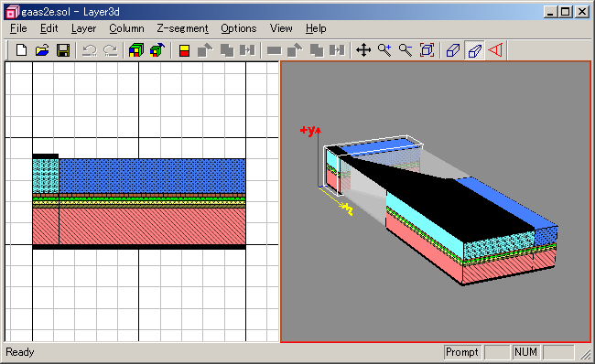Open the Z-segment menu

click(182, 29)
